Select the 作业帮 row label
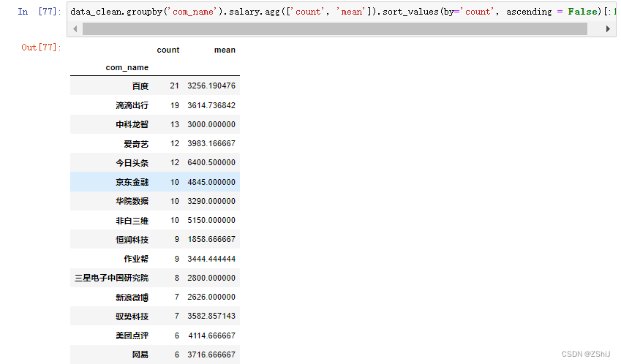621x364 pixels. point(136,259)
